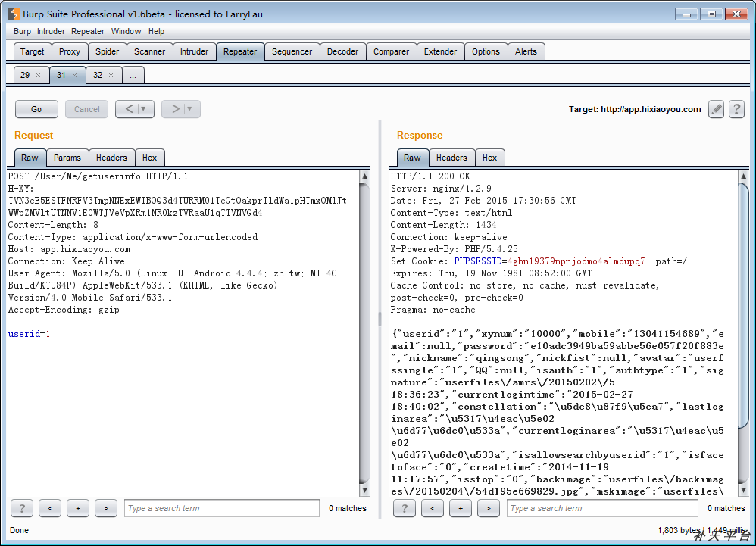Select Repeater tab 32
756x546 pixels.
coord(98,75)
